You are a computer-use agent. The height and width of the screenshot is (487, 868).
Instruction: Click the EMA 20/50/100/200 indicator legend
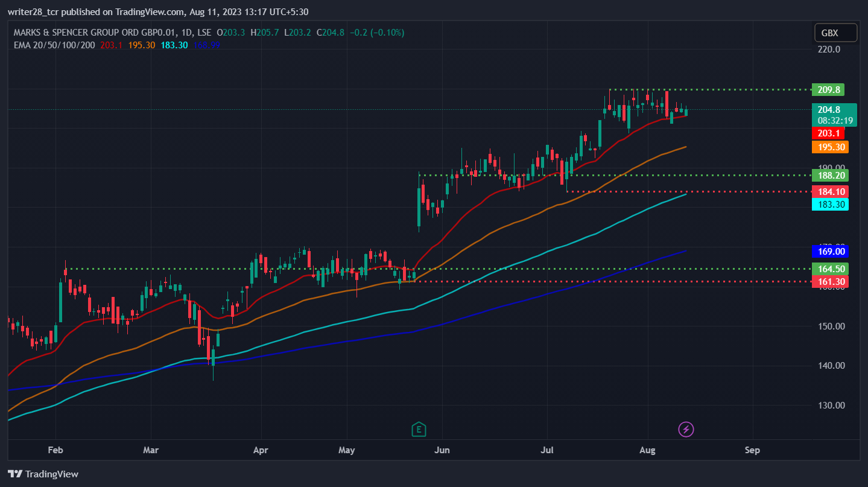(x=54, y=45)
